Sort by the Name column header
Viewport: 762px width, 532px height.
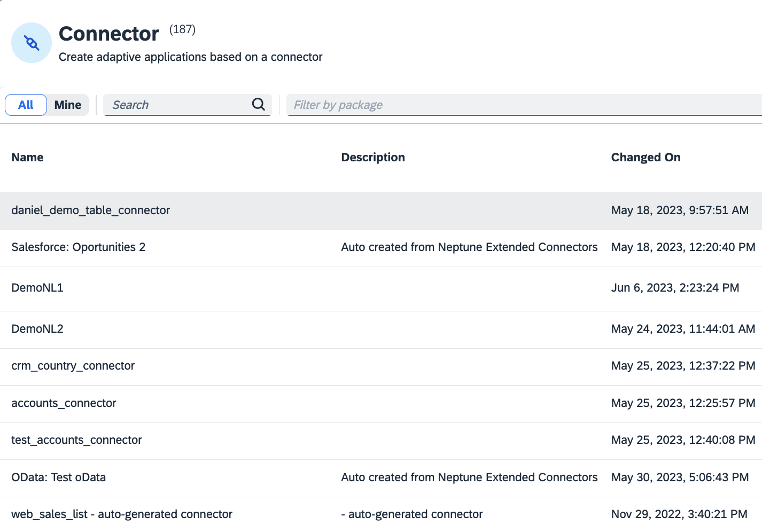point(27,157)
